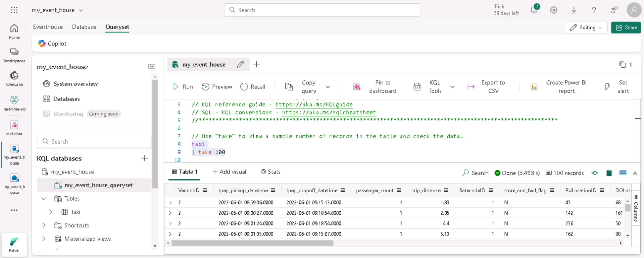
Task: Search within results
Action: click(x=475, y=173)
